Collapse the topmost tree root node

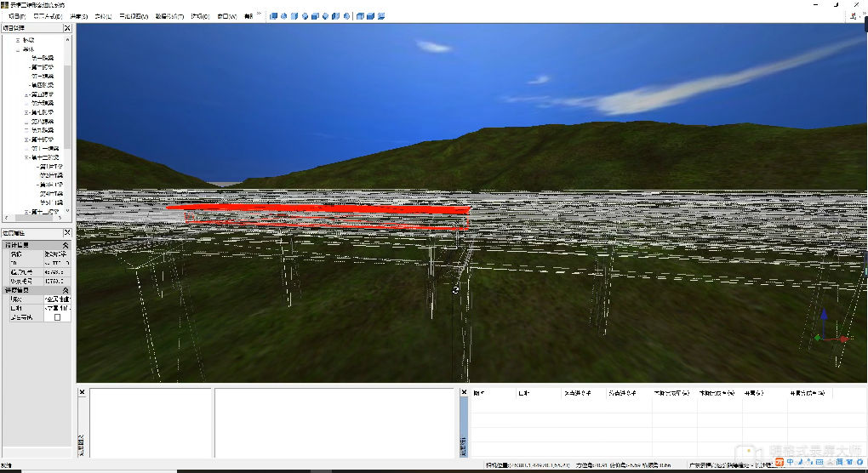click(18, 40)
